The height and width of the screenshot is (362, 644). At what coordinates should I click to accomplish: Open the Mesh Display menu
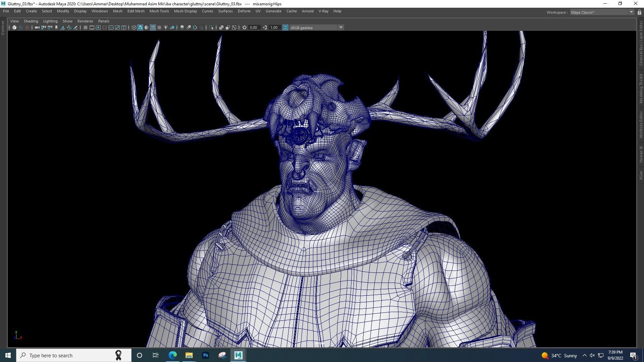tap(185, 11)
